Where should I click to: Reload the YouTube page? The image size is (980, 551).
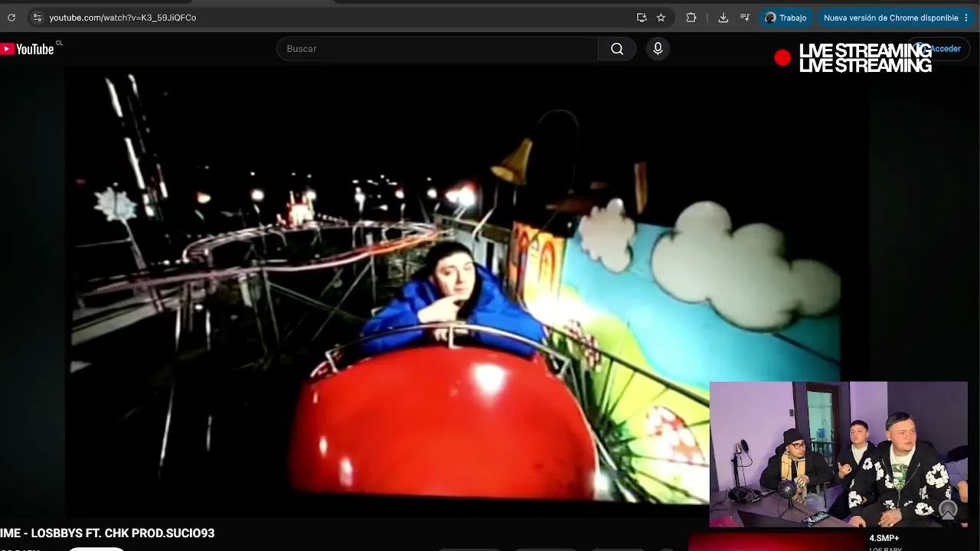coord(11,18)
